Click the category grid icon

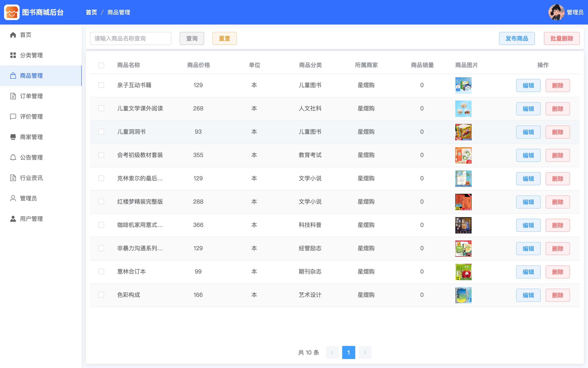coord(13,55)
